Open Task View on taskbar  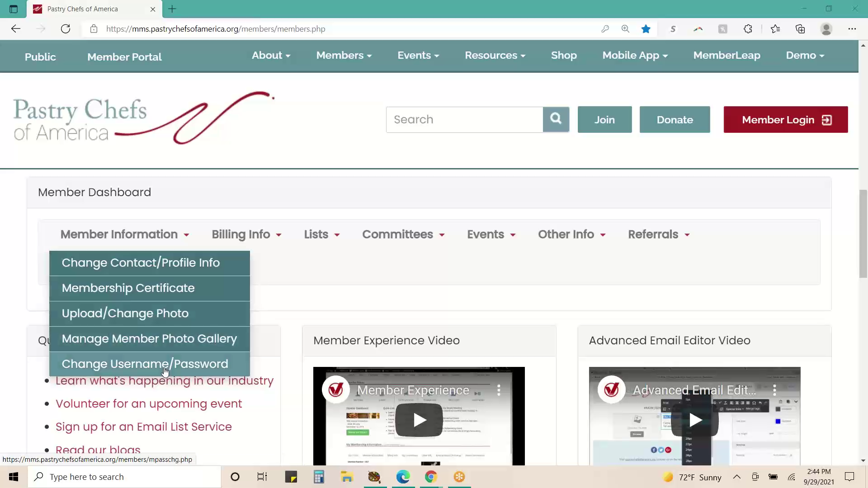262,477
